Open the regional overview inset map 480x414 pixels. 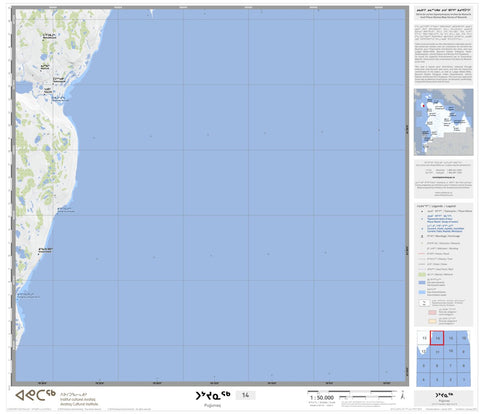(x=444, y=122)
